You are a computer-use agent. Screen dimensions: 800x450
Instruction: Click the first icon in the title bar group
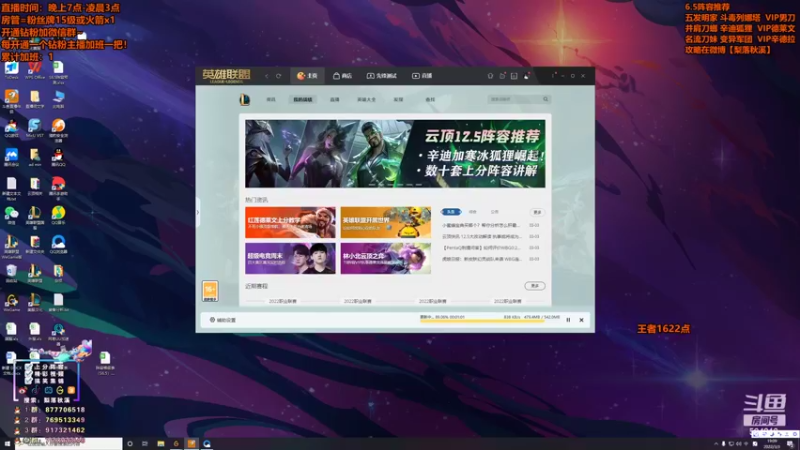[x=490, y=76]
